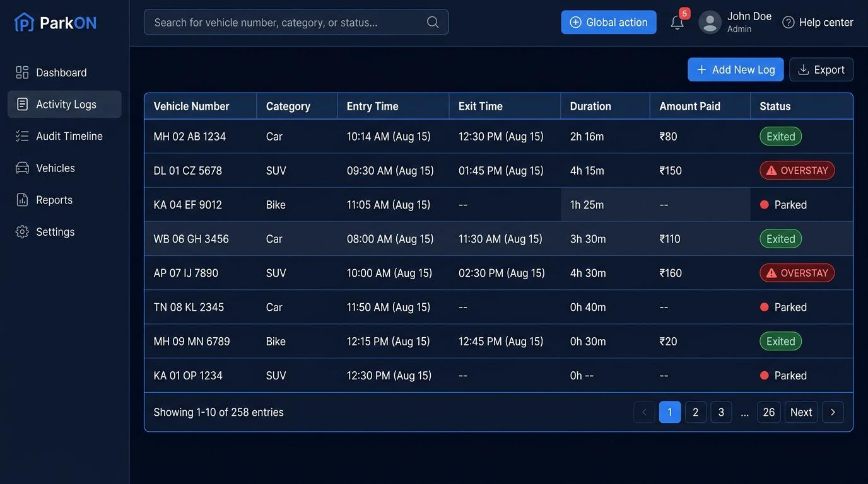Screen dimensions: 868x484
Task: Select vehicle KA 04 EF 9012
Action: click(187, 205)
